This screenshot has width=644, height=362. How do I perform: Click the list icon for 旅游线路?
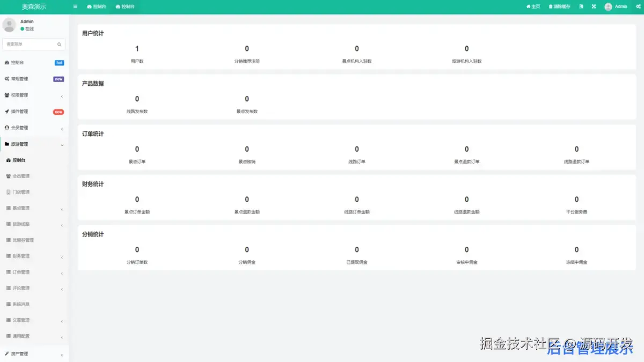(9, 224)
